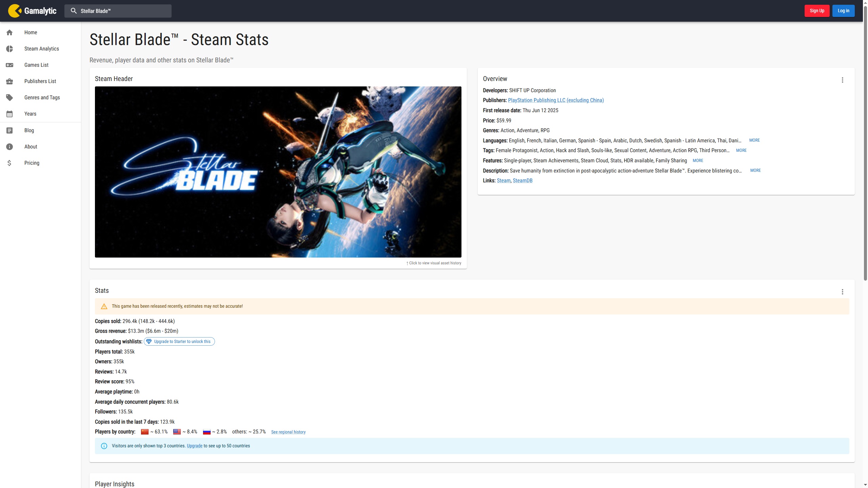Viewport: 868px width, 488px height.
Task: Click the warning triangle icon in Stats
Action: (x=104, y=306)
